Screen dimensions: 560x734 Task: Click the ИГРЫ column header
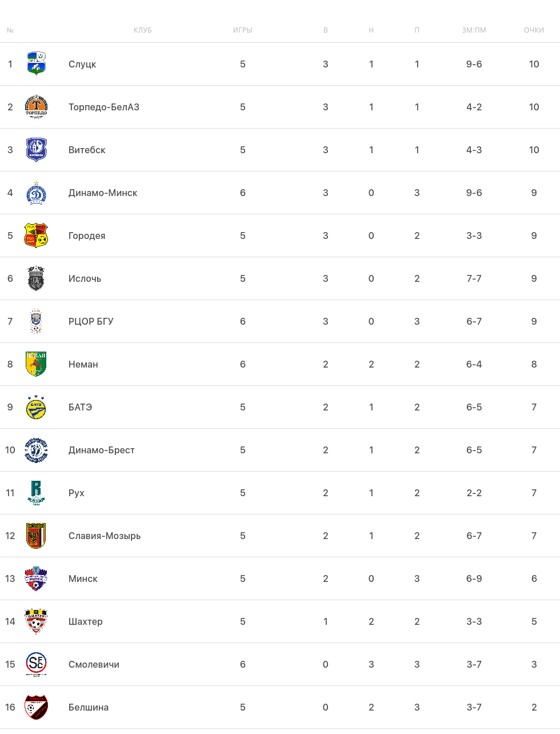(x=243, y=30)
